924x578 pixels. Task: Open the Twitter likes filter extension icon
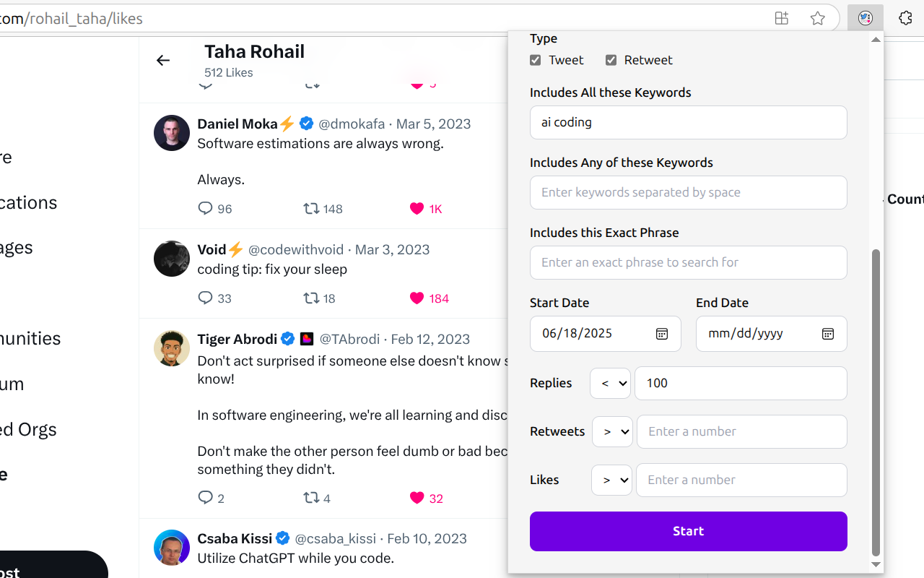[865, 18]
